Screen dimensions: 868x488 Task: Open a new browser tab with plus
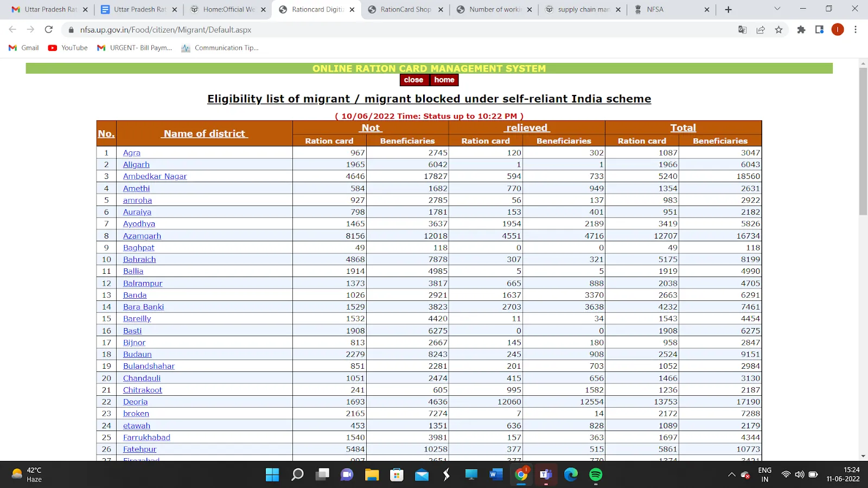coord(728,9)
